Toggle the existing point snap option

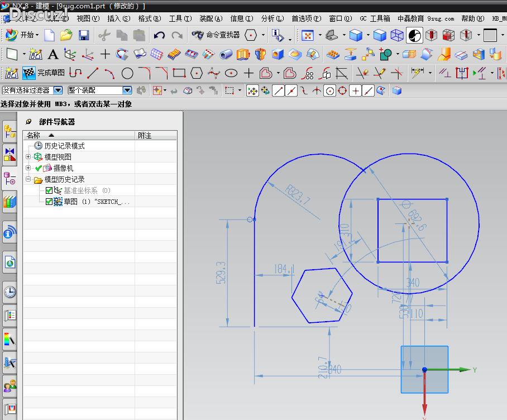point(355,91)
